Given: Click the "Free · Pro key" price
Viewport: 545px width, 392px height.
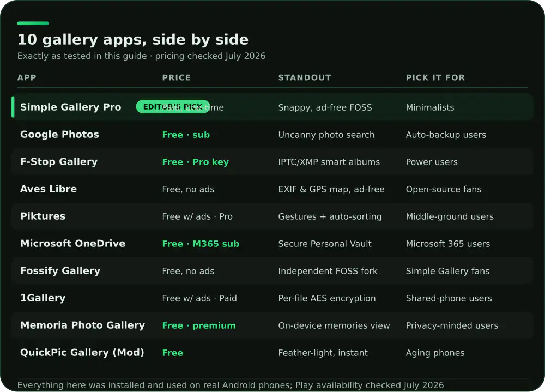Looking at the screenshot, I should (195, 162).
